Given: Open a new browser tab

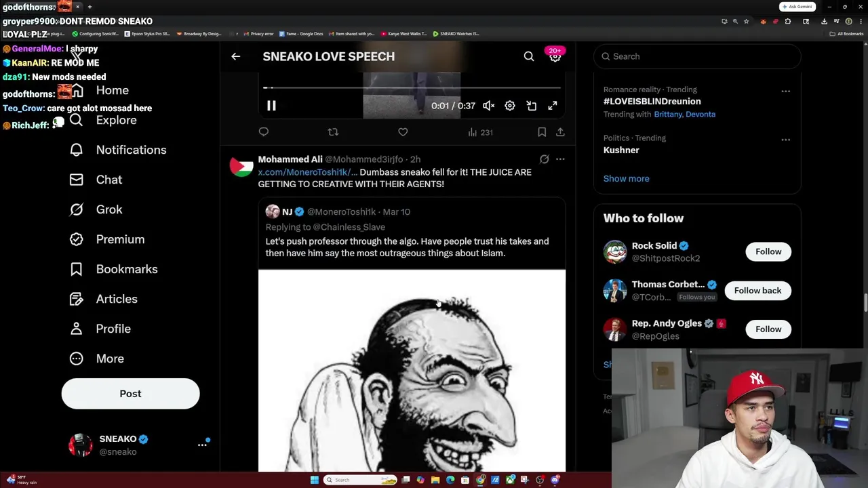Looking at the screenshot, I should pos(90,7).
